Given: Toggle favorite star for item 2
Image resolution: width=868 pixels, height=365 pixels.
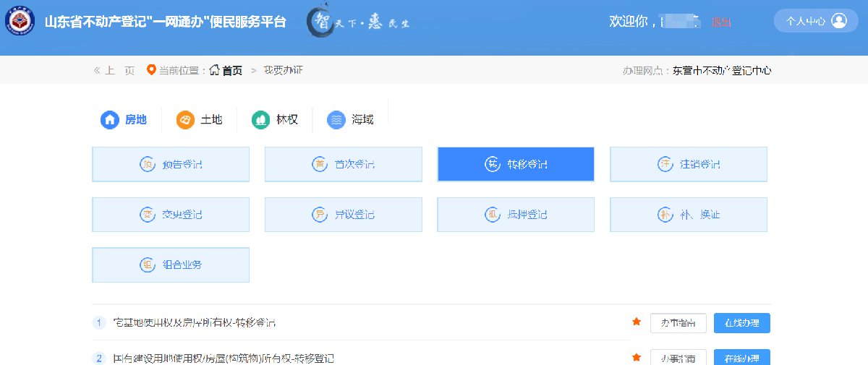Looking at the screenshot, I should pyautogui.click(x=637, y=358).
